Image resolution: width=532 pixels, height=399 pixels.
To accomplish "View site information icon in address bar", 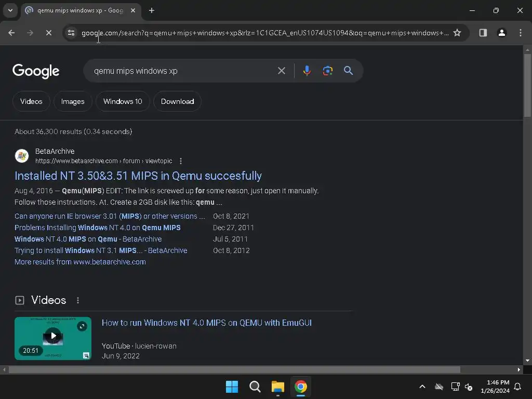I will 71,33.
